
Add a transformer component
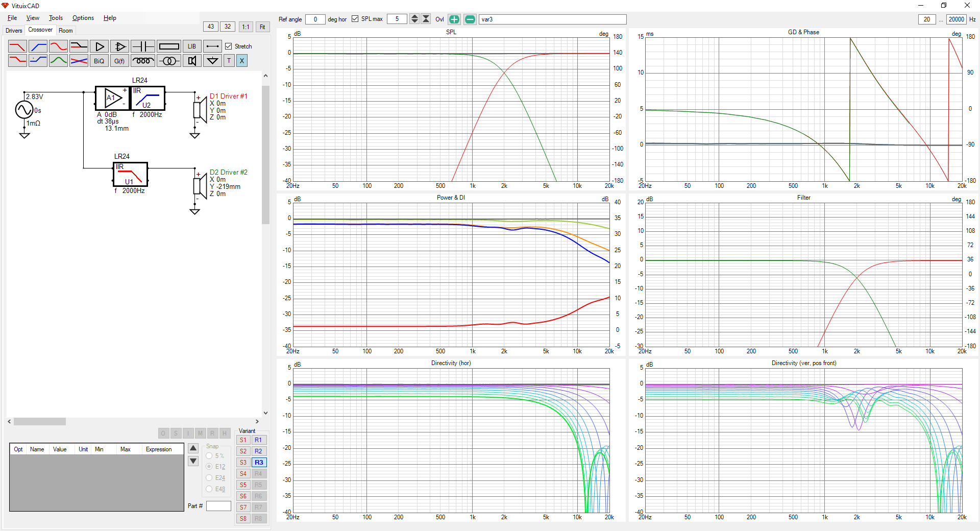click(169, 61)
